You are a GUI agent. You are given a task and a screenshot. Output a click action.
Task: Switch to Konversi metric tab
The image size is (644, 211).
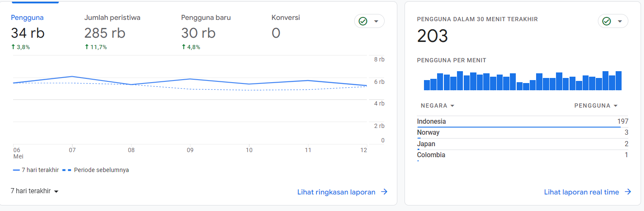(x=286, y=28)
